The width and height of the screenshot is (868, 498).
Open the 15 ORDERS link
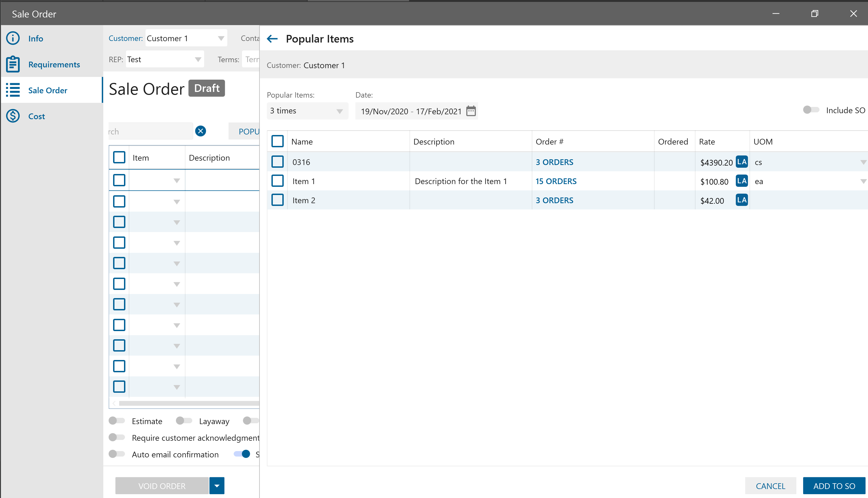tap(556, 181)
